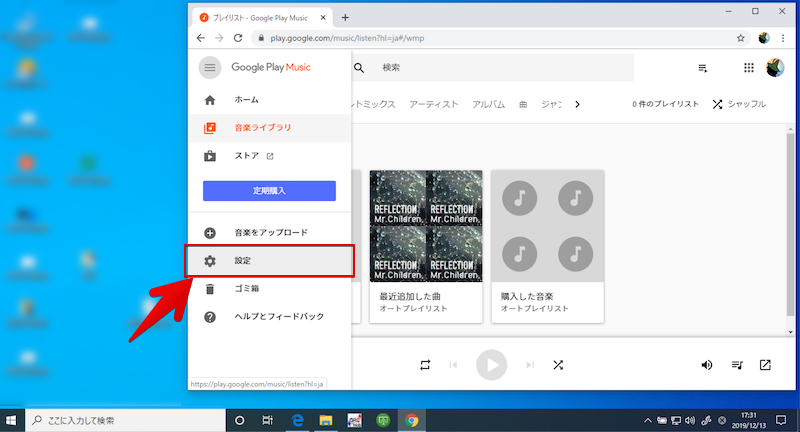Viewport: 800px width, 432px height.
Task: Open the Google apps grid icon
Action: coord(749,68)
